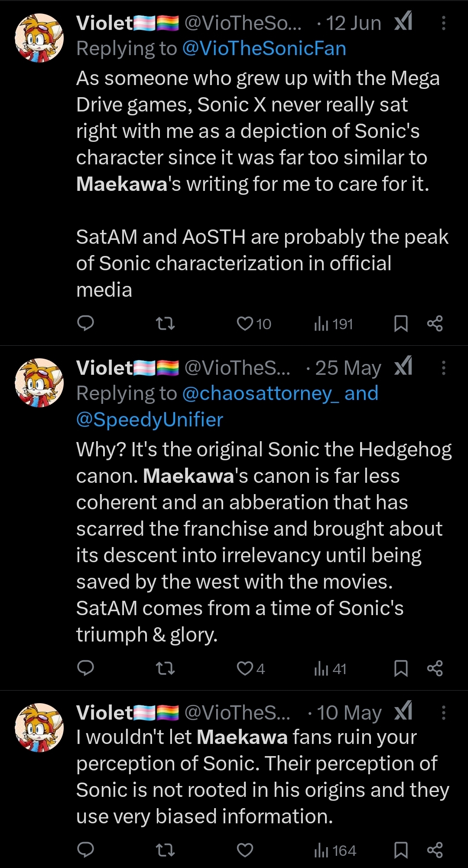This screenshot has width=468, height=868.
Task: View analytics showing 164 views
Action: tap(335, 850)
